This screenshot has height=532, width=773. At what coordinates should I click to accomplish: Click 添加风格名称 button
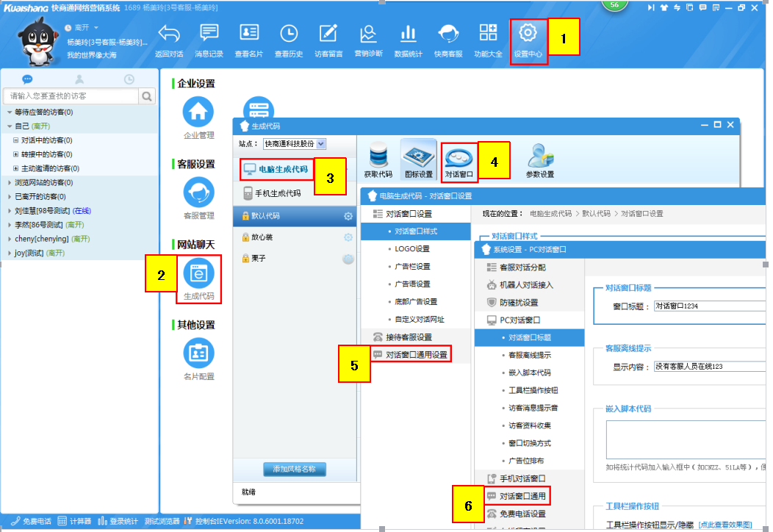tap(295, 470)
